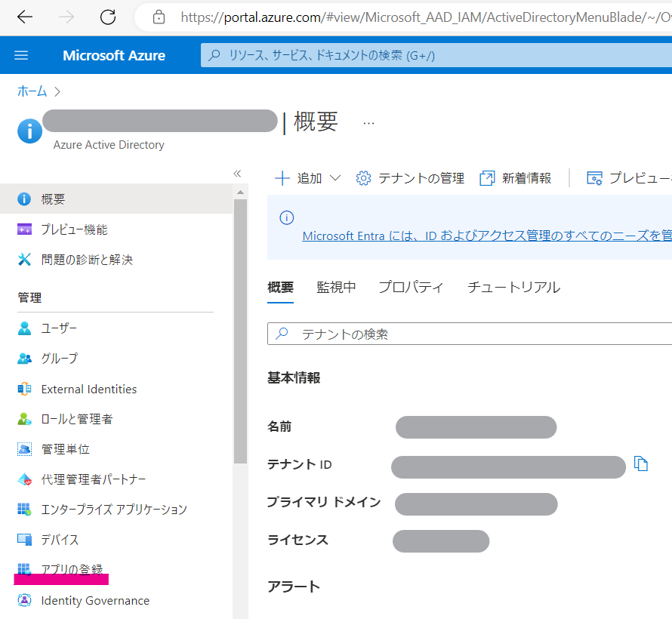The image size is (672, 619).
Task: Click the Microsoft Azure logo text
Action: (x=113, y=55)
